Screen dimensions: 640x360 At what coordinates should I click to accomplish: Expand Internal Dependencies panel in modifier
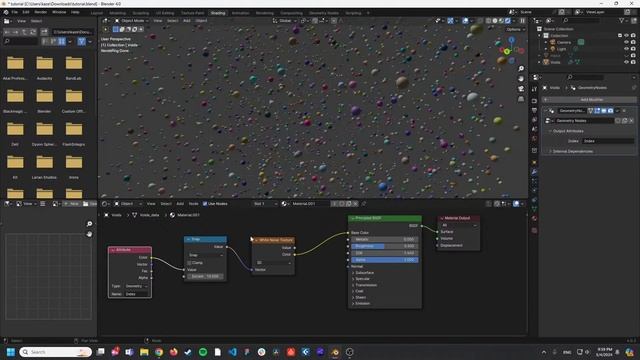(571, 151)
